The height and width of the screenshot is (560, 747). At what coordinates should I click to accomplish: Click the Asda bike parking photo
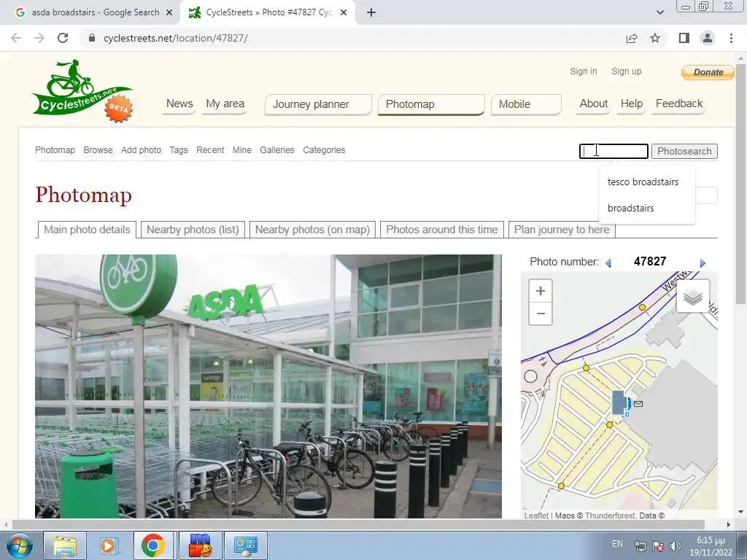(268, 386)
